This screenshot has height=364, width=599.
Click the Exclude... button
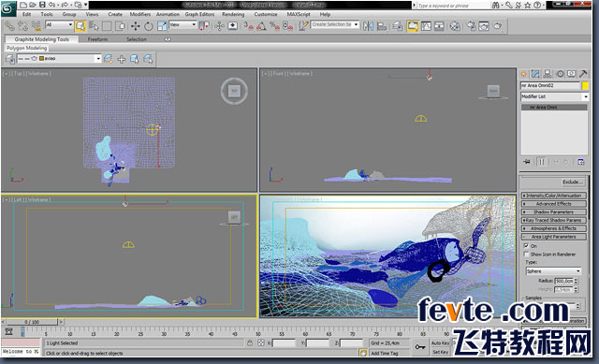573,182
